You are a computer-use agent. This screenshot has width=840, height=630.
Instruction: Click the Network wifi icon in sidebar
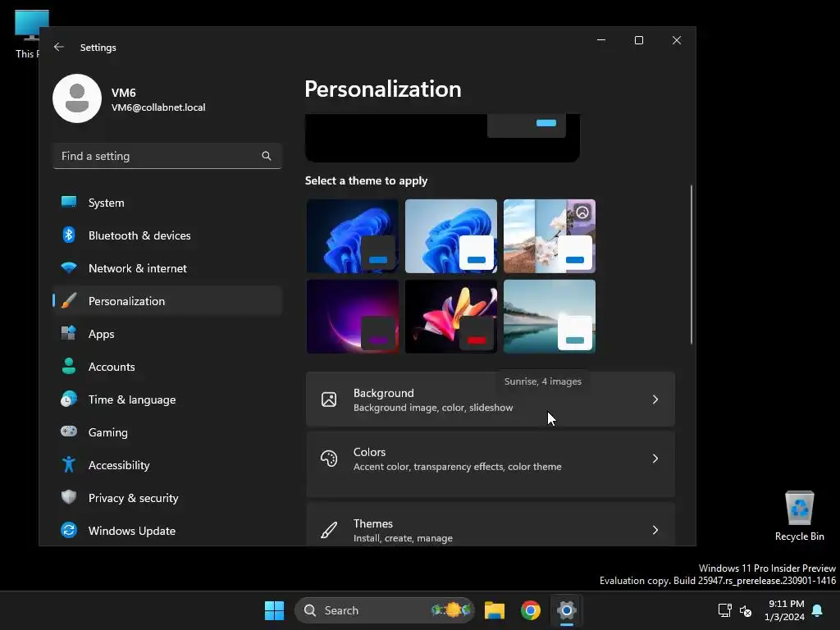point(69,267)
